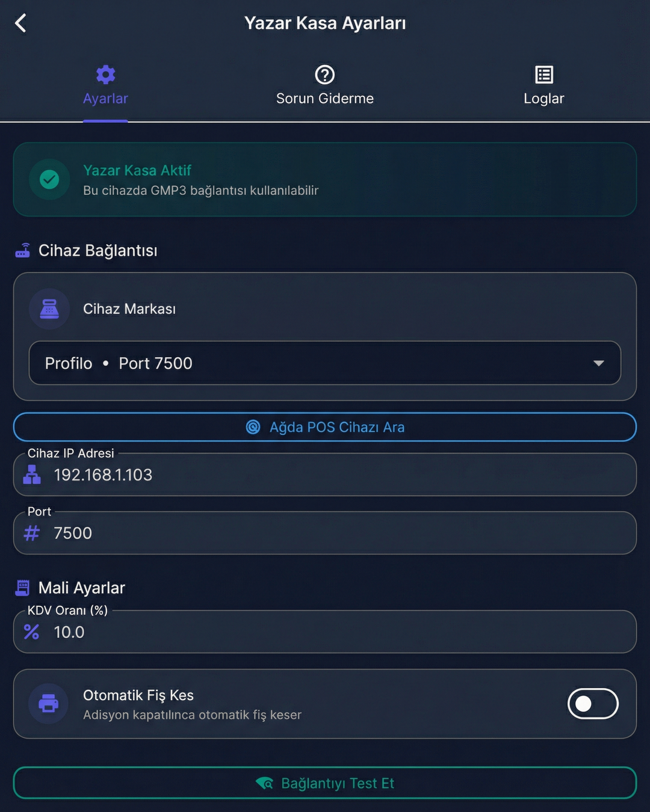Click the percent icon in KDV field
650x812 pixels.
(x=32, y=632)
